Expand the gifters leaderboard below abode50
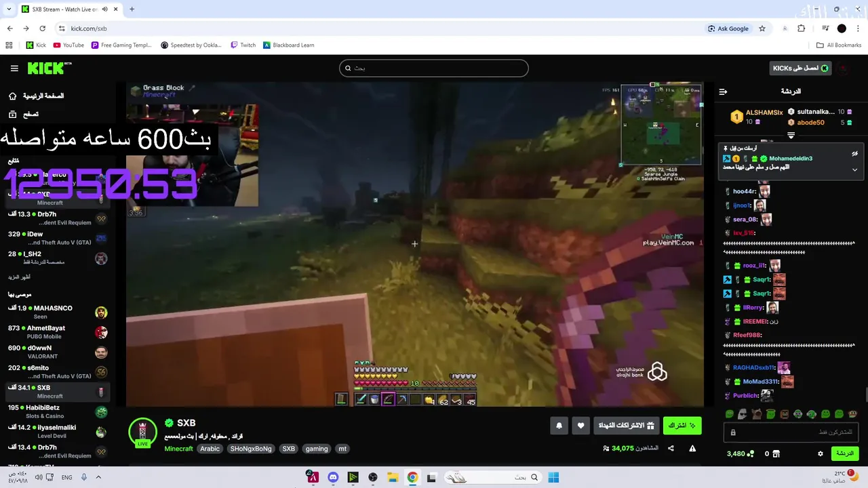This screenshot has height=488, width=868. (791, 136)
